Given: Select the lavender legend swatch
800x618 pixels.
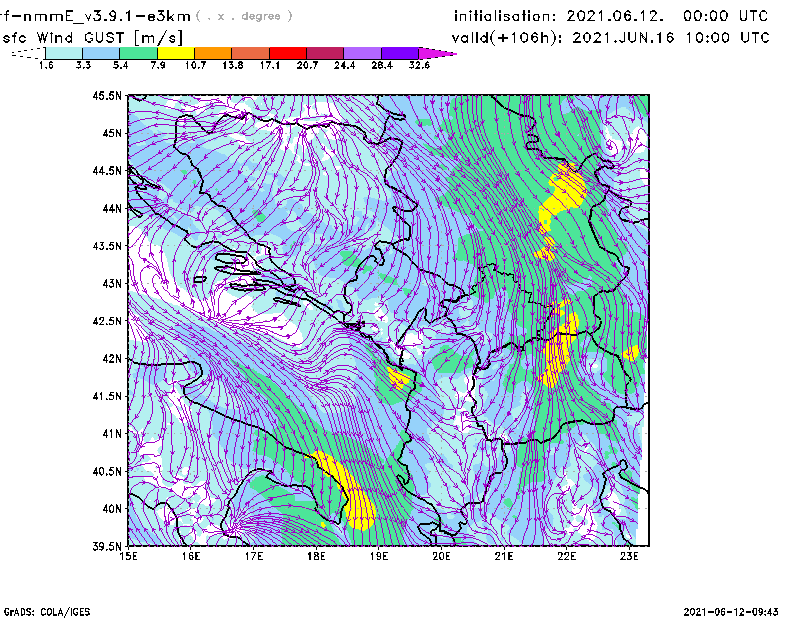Looking at the screenshot, I should point(362,53).
